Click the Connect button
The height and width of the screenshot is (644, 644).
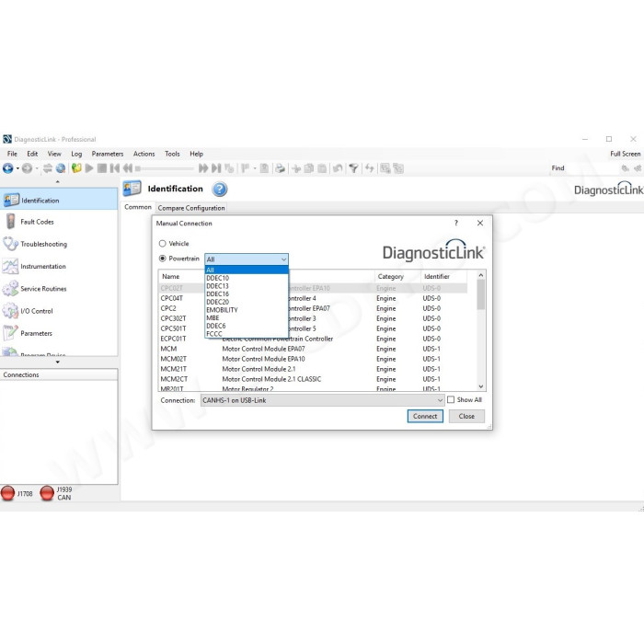[425, 416]
